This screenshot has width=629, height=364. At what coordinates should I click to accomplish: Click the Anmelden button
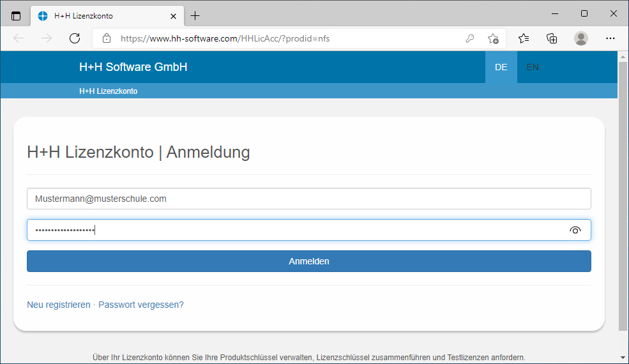(x=309, y=261)
